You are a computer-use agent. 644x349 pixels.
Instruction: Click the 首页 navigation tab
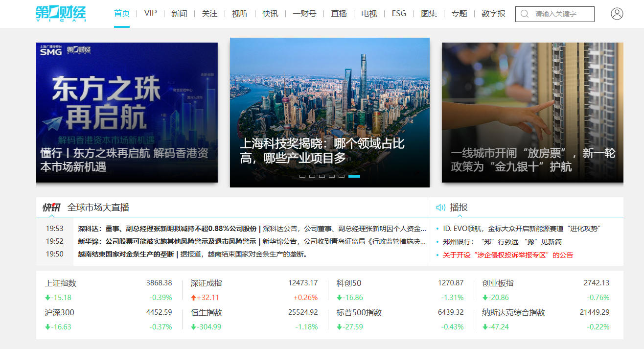pos(122,14)
